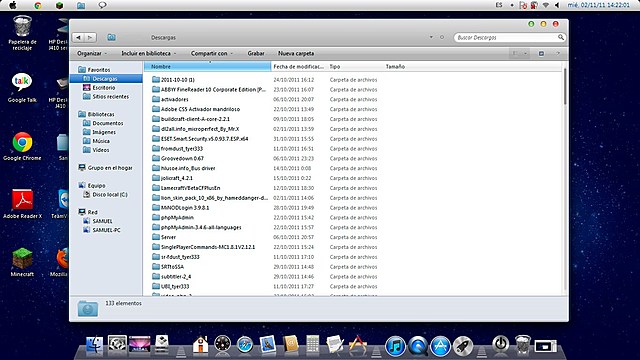Click the Grabar toolbar button

point(256,53)
